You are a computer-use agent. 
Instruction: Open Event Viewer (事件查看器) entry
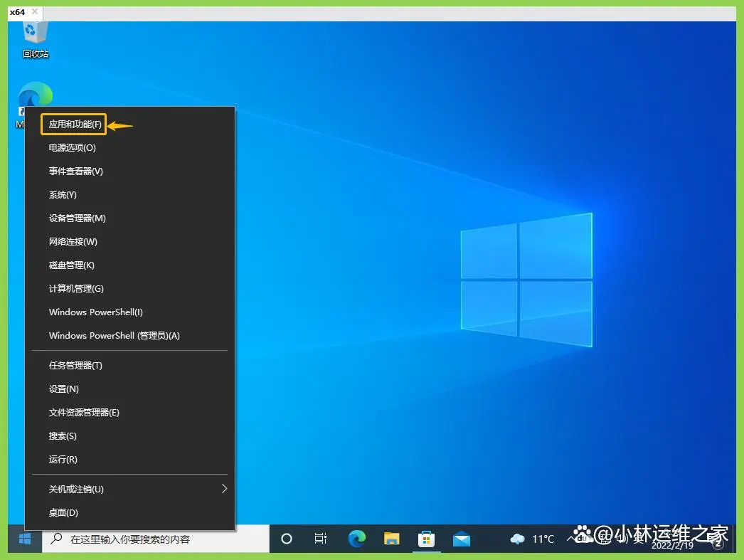[x=129, y=171]
